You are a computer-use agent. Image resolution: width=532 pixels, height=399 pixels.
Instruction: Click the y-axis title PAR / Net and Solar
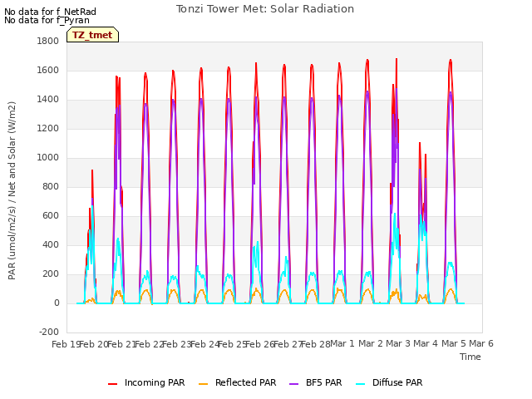12,190
